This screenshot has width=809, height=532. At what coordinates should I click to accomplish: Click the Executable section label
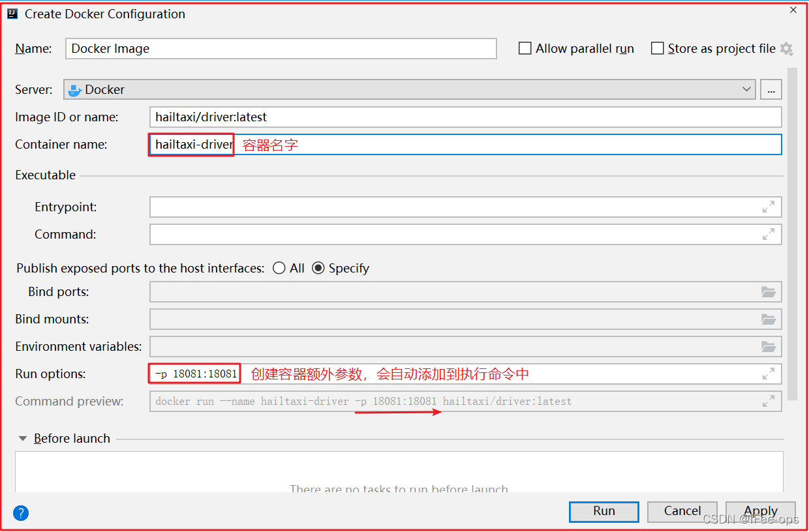(x=46, y=175)
